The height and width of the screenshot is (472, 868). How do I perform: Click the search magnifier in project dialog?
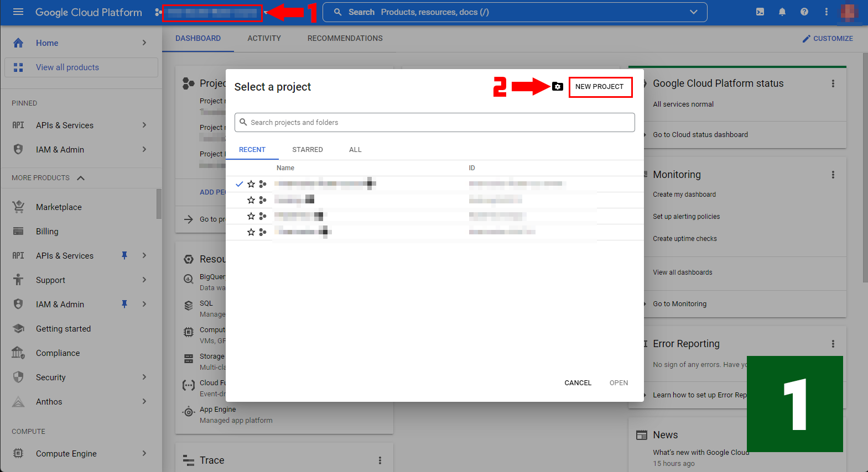(243, 122)
